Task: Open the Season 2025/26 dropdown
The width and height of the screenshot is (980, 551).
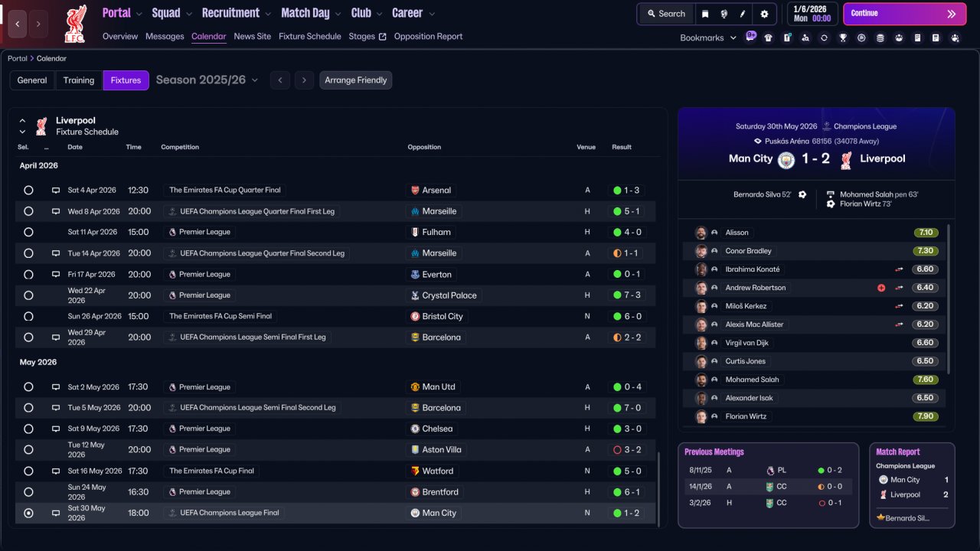Action: tap(207, 80)
